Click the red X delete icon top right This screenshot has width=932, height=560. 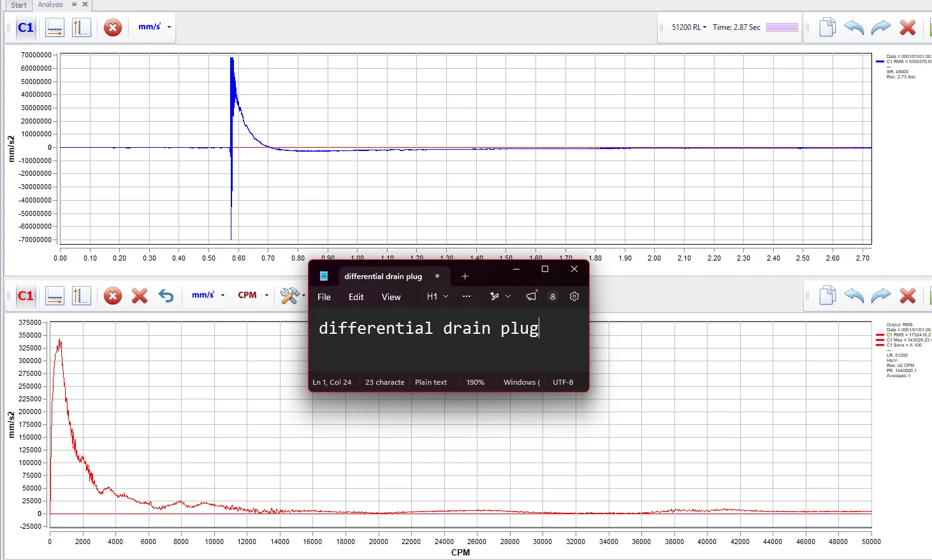(908, 27)
